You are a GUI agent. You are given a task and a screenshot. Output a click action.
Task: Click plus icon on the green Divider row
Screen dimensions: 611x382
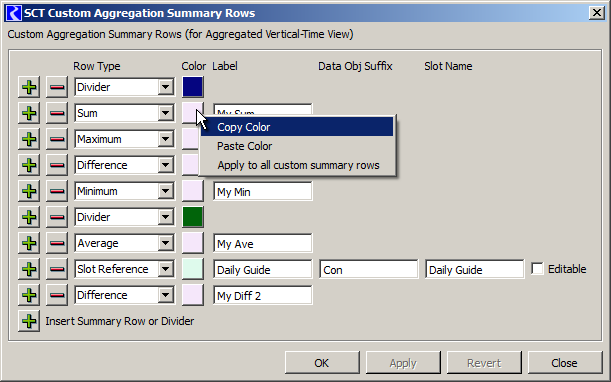pyautogui.click(x=29, y=217)
